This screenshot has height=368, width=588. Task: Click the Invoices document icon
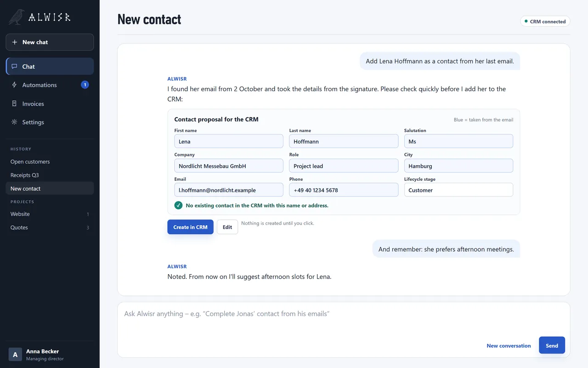(x=14, y=104)
